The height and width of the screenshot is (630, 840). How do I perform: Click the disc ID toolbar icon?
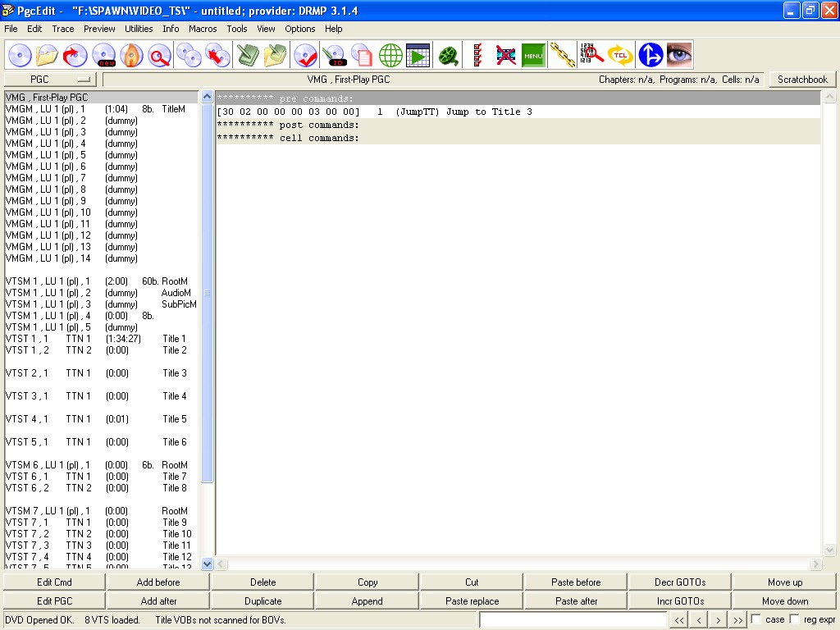tap(335, 55)
